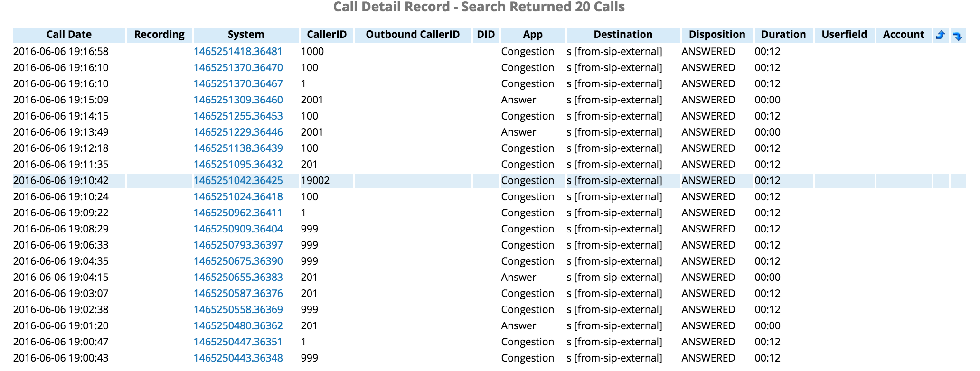Open call record 1465251418.36481

tap(238, 51)
